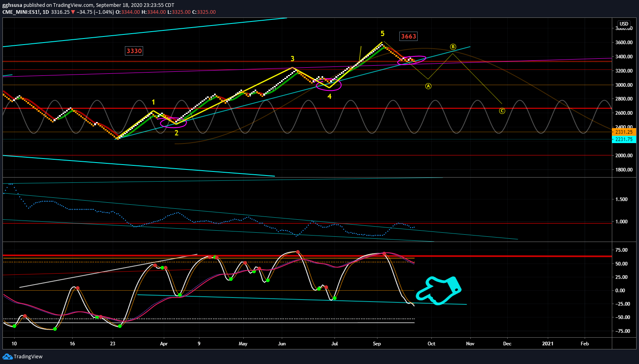The width and height of the screenshot is (639, 364).
Task: Click the 3000.00 price axis label
Action: pos(624,85)
